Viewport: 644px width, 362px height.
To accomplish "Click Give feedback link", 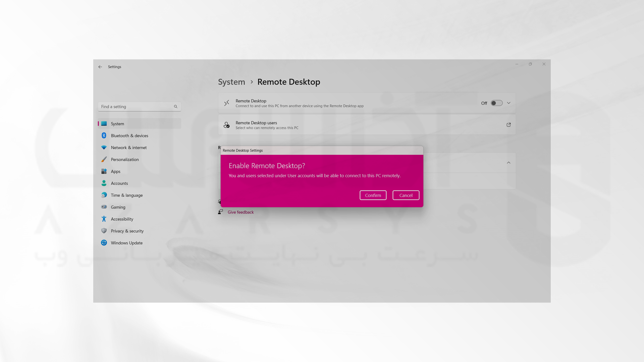I will [x=240, y=212].
